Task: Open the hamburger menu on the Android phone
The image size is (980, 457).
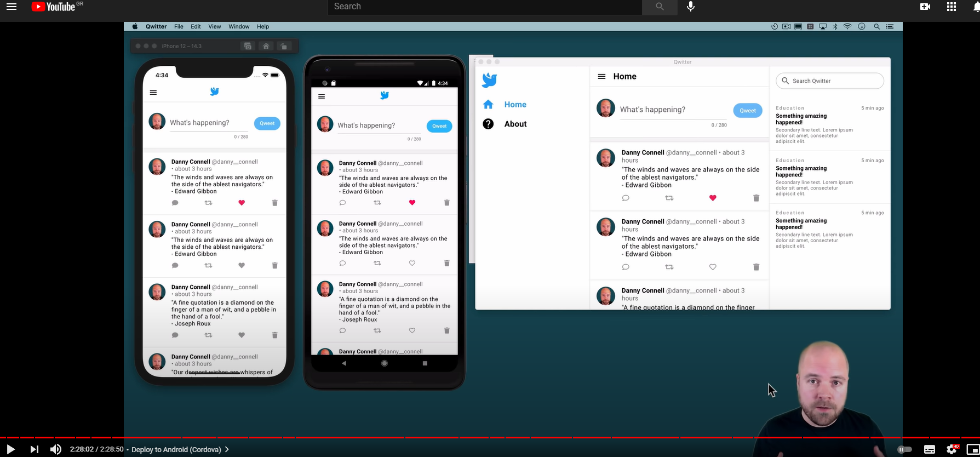Action: coord(322,96)
